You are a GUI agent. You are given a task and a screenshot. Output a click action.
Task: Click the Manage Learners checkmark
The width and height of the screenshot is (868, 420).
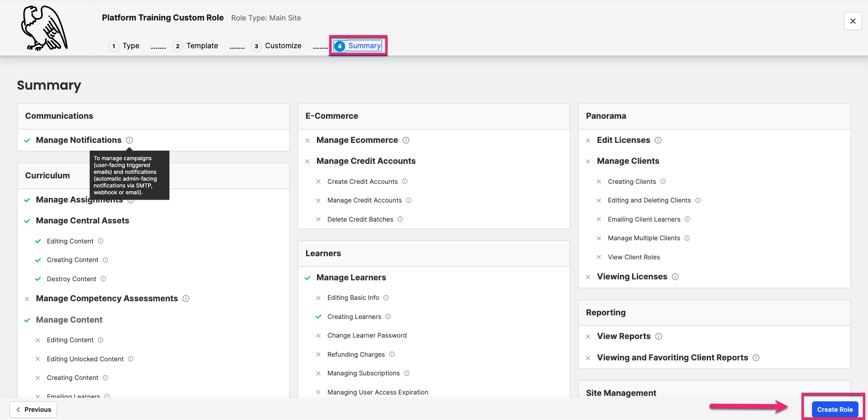click(x=307, y=278)
